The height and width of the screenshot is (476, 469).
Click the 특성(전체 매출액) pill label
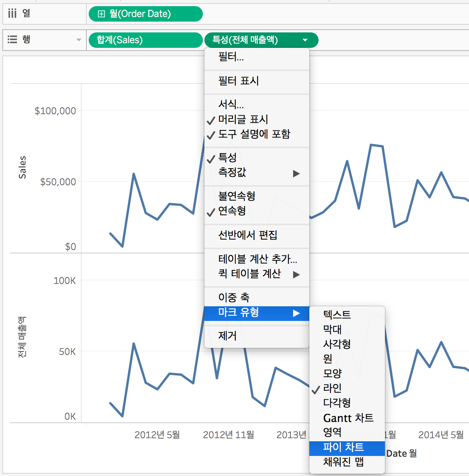(x=245, y=40)
